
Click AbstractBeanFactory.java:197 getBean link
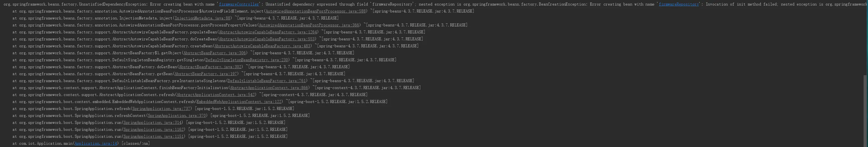(206, 74)
